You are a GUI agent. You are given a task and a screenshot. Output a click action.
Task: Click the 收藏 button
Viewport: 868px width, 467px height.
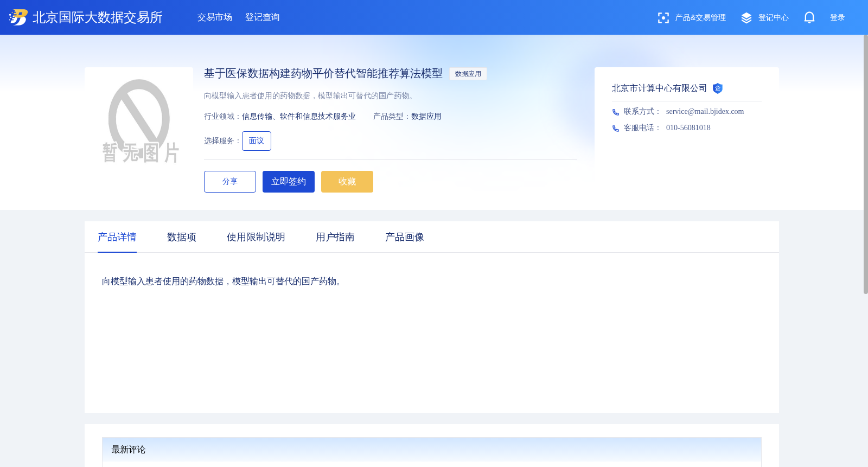click(x=347, y=182)
